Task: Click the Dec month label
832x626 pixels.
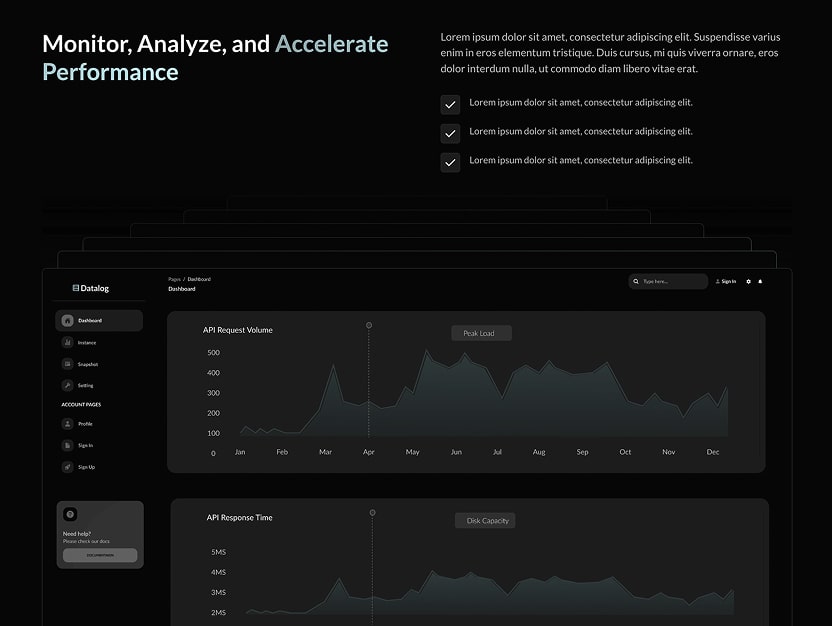Action: (x=713, y=452)
